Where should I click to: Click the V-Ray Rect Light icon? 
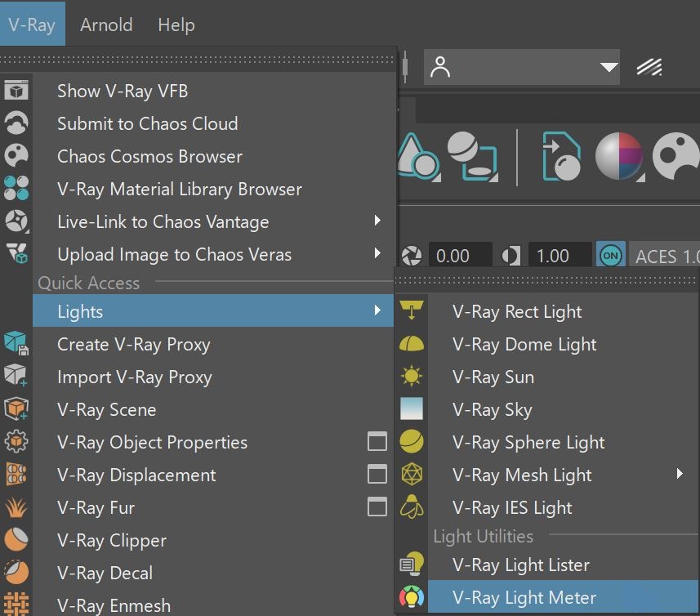(412, 310)
